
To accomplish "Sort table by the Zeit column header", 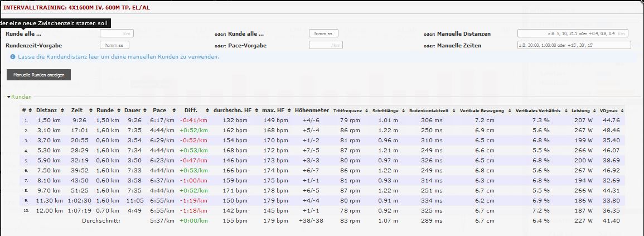I will click(x=77, y=110).
